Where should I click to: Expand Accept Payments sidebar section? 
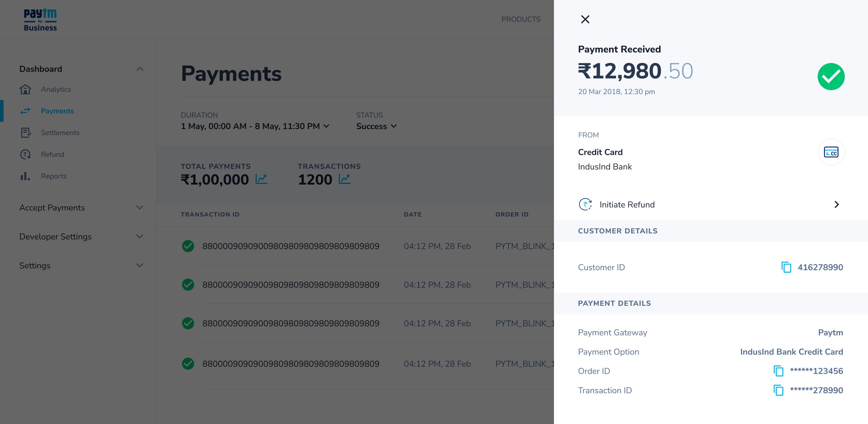(x=140, y=207)
